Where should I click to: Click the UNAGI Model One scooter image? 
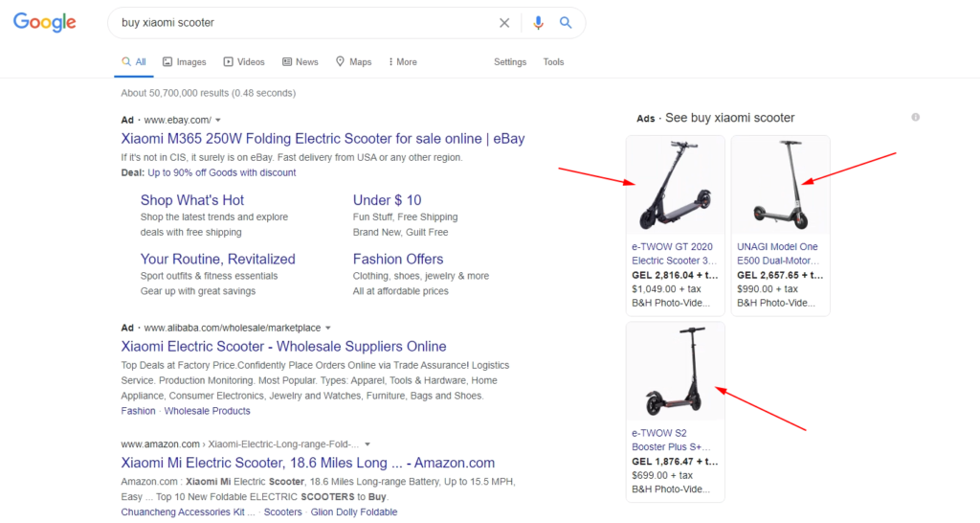781,185
